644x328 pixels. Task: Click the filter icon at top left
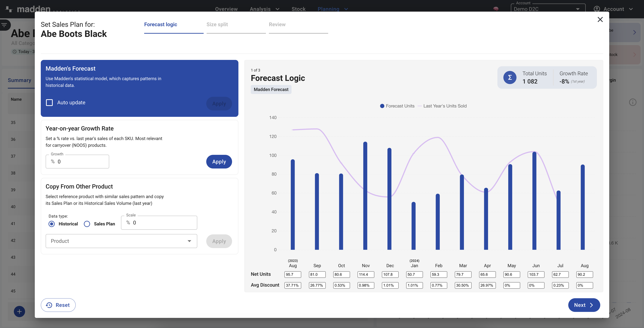coord(4,25)
